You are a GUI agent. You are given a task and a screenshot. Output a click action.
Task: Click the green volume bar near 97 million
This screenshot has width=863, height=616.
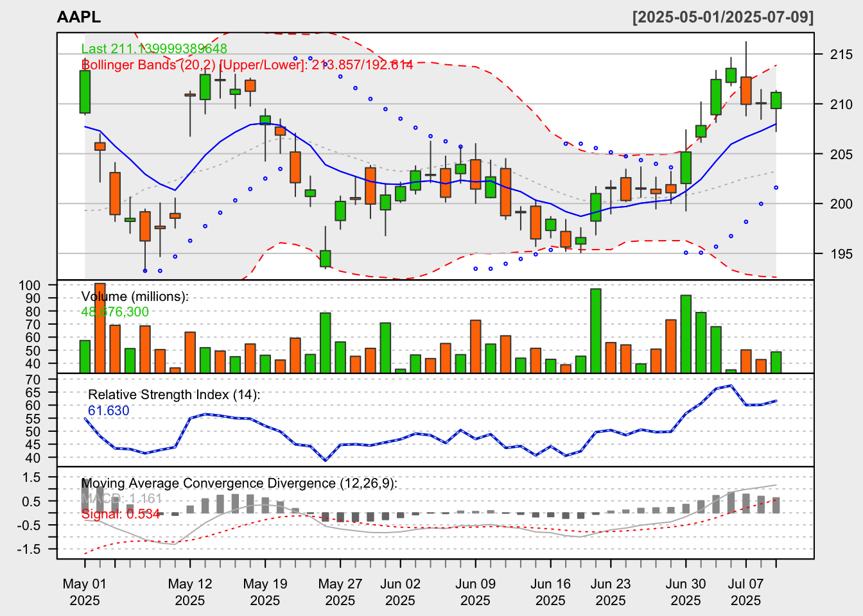(596, 330)
